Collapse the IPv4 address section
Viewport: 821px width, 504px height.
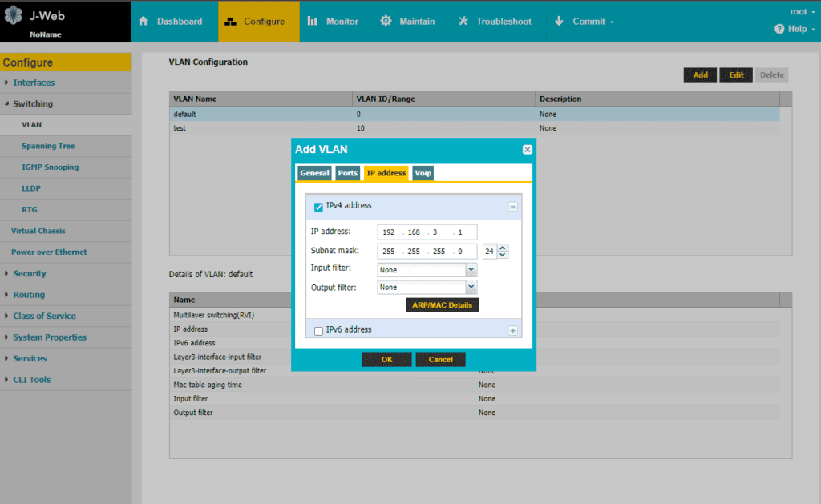(512, 207)
